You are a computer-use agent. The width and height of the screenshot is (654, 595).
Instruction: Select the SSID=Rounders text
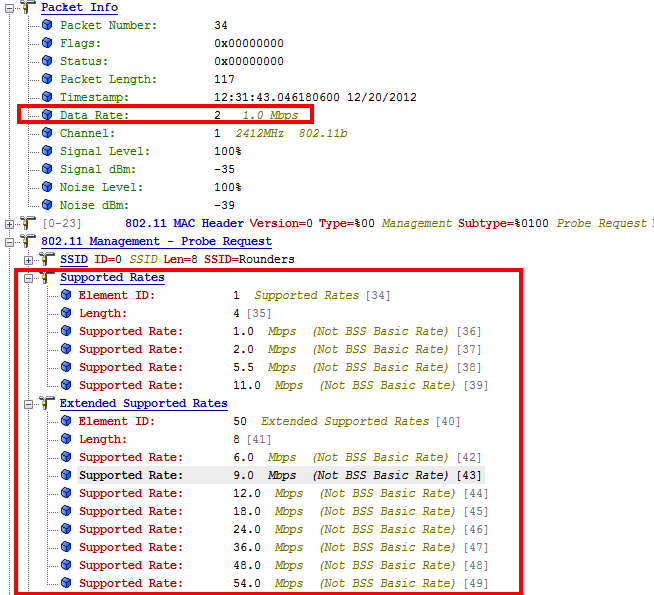pyautogui.click(x=249, y=259)
